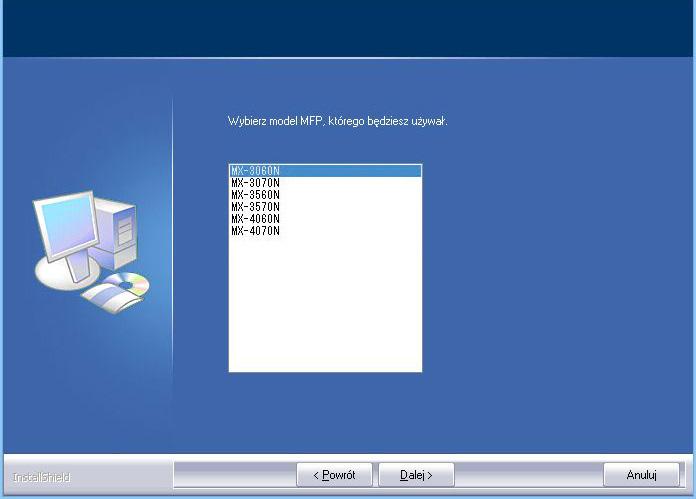The width and height of the screenshot is (696, 499).
Task: Choose the MX-4060N model
Action: tap(325, 218)
